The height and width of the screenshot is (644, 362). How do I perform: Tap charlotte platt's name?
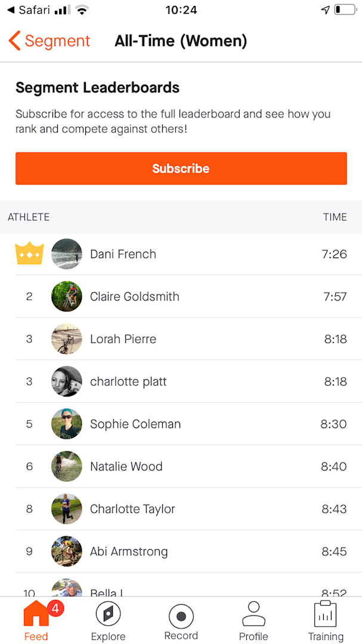pyautogui.click(x=128, y=382)
